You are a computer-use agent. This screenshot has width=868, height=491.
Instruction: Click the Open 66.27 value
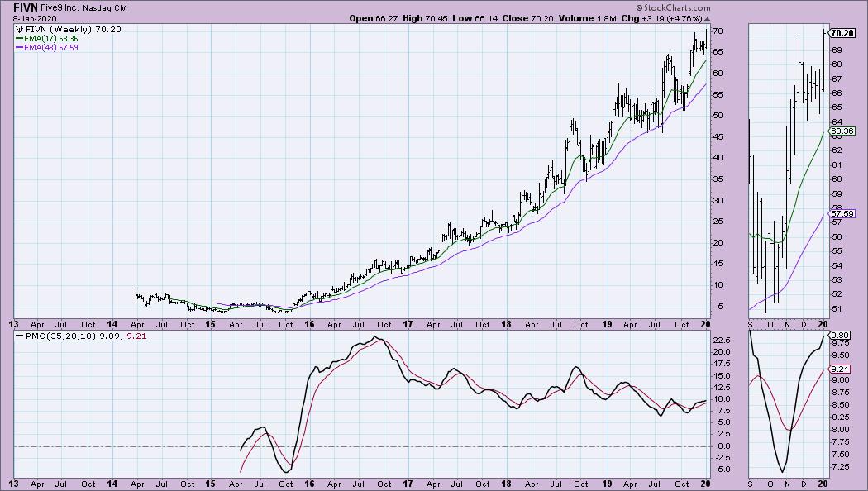tap(374, 18)
